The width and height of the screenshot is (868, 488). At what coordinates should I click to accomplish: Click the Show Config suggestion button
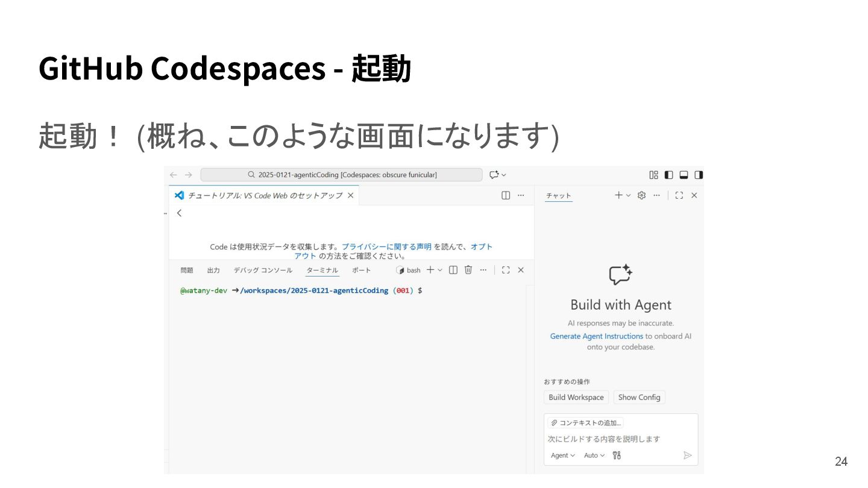(x=640, y=397)
